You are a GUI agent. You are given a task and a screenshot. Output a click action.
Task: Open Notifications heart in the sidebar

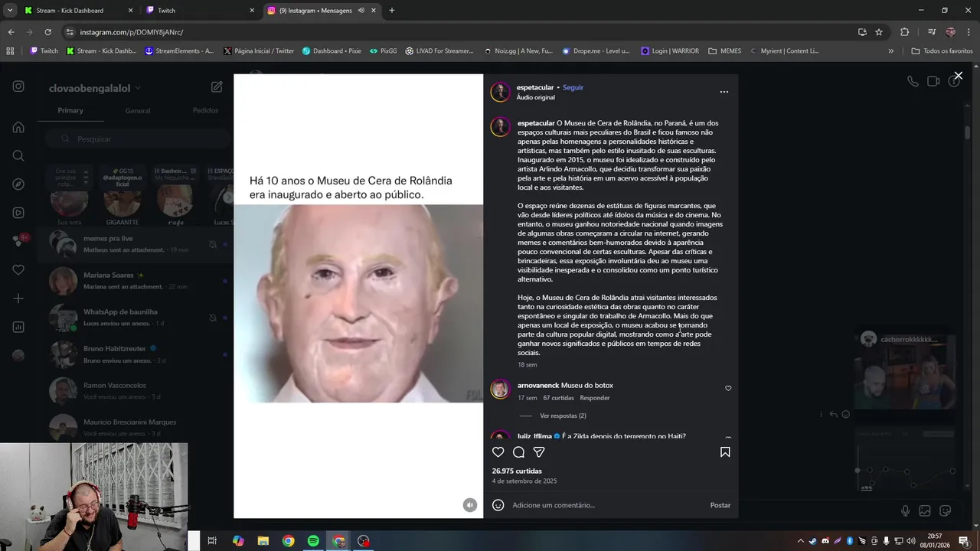[x=18, y=269]
